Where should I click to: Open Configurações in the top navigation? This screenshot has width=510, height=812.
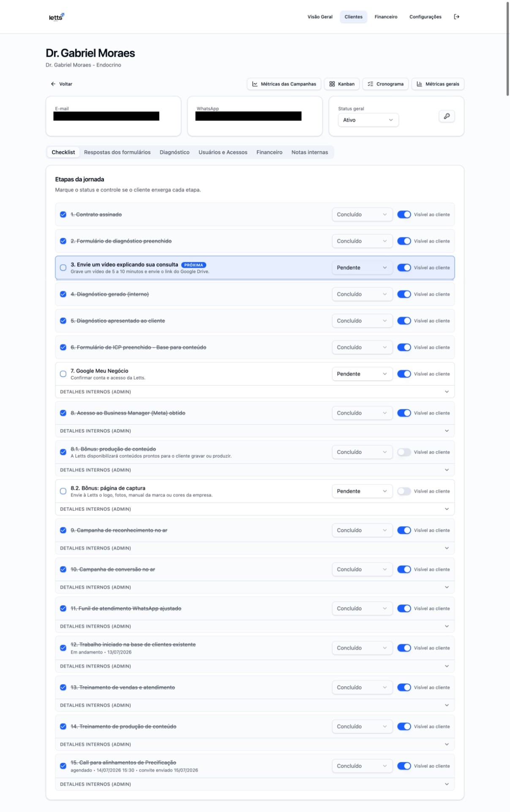(425, 17)
